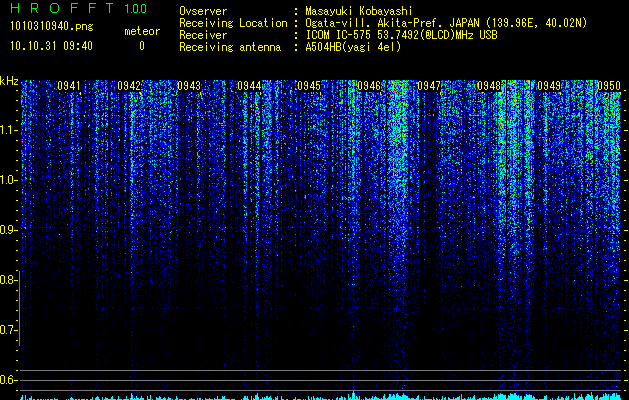This screenshot has width=629, height=400.
Task: Click the 'meteor' label
Action: click(142, 31)
